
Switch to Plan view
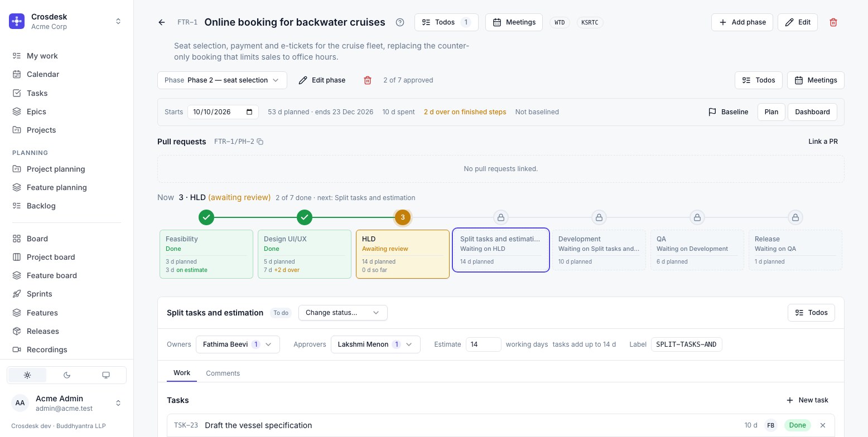tap(771, 112)
